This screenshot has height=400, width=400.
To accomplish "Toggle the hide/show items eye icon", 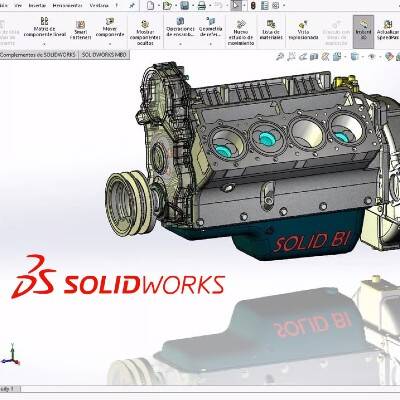I will click(x=372, y=57).
